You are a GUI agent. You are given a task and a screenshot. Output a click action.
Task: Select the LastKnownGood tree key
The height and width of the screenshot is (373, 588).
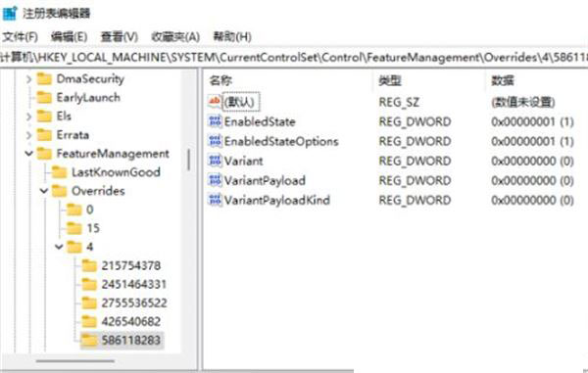coord(116,172)
